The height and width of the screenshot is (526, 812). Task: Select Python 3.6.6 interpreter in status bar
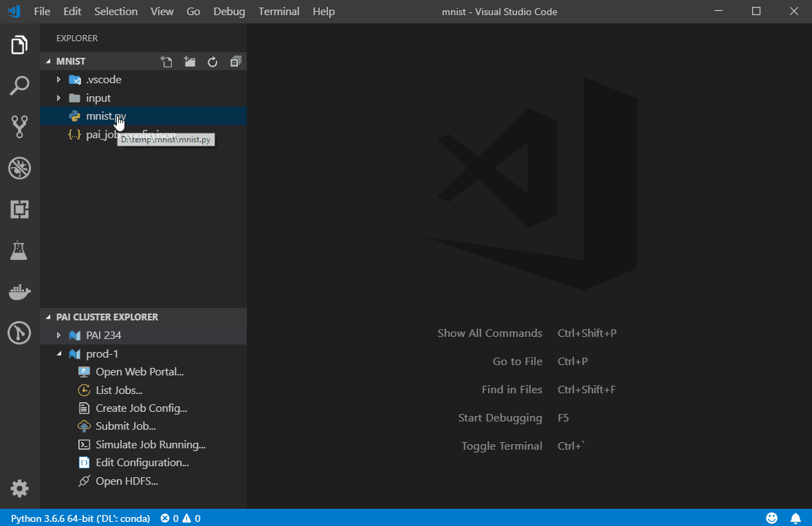click(x=80, y=518)
